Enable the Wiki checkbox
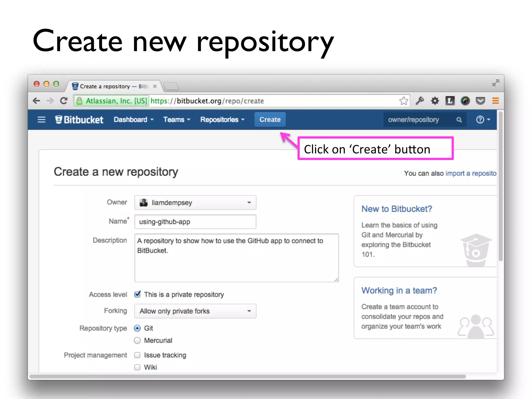The image size is (532, 399). [137, 367]
